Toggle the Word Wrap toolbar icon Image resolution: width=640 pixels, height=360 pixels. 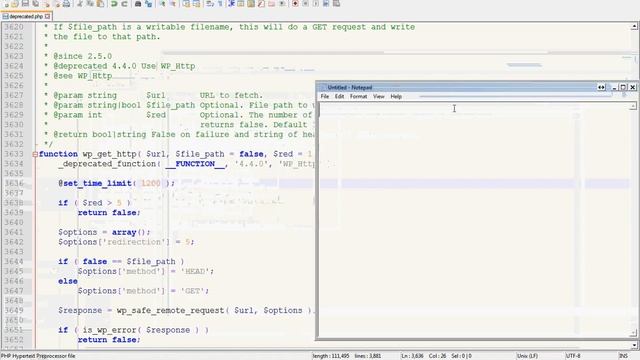coord(210,4)
